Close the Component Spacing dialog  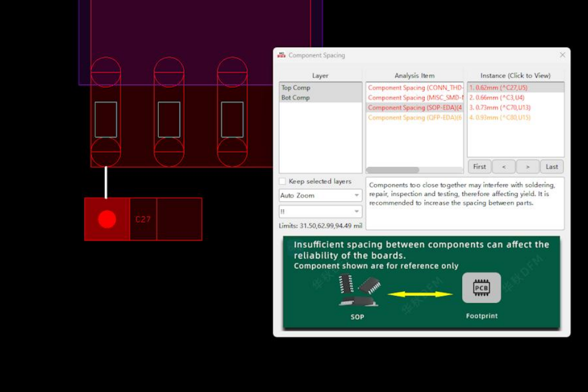coord(562,55)
